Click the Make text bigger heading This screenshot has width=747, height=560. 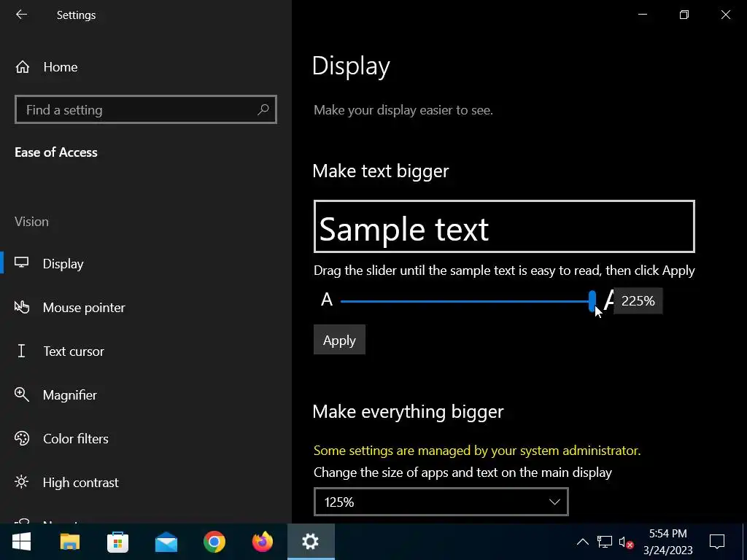tap(381, 171)
